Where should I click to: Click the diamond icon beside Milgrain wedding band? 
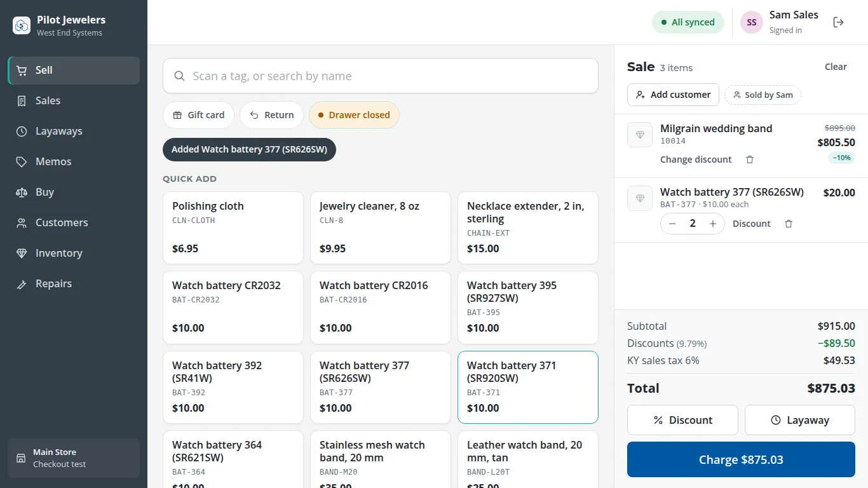click(x=640, y=135)
